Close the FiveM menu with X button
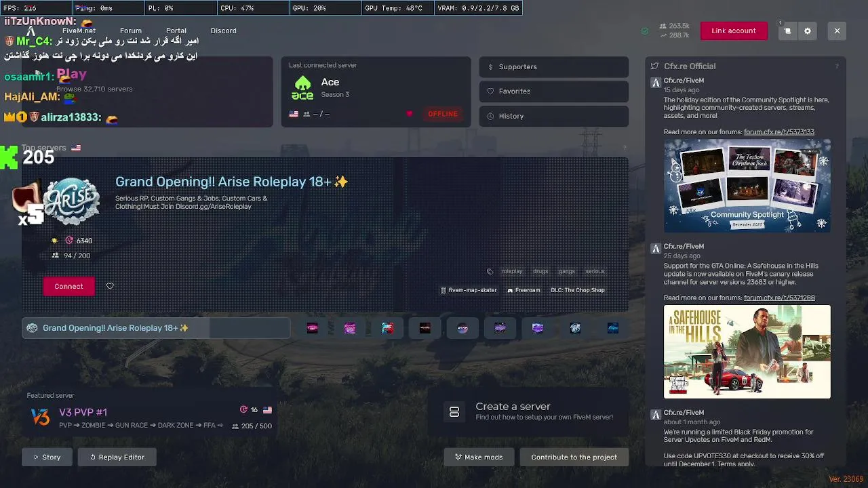 pos(837,30)
